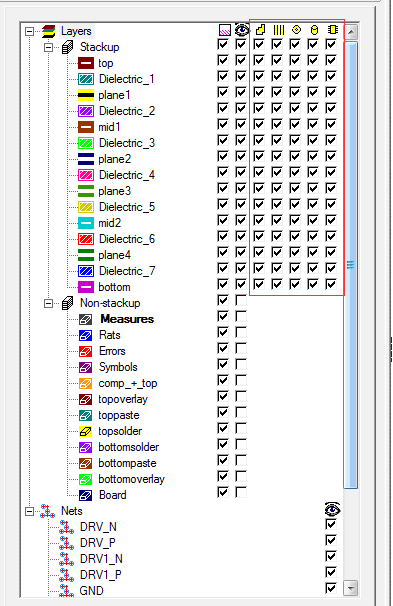Collapse the Layers root node

click(29, 31)
